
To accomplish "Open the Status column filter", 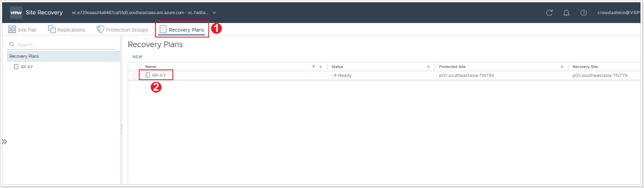I will [x=428, y=67].
